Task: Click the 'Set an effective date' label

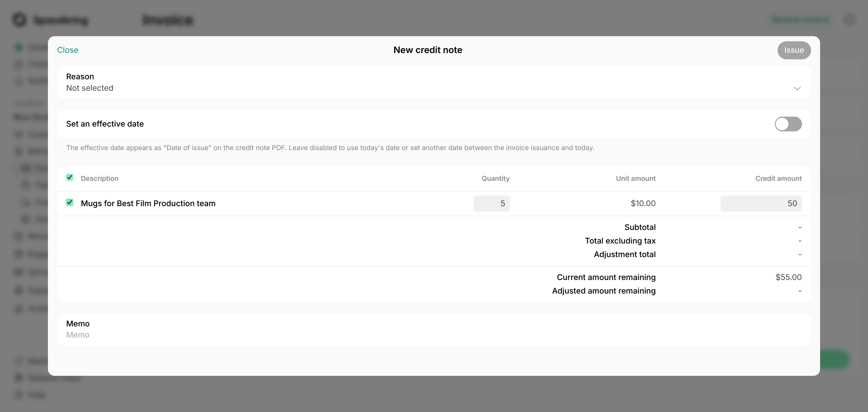Action: coord(105,124)
